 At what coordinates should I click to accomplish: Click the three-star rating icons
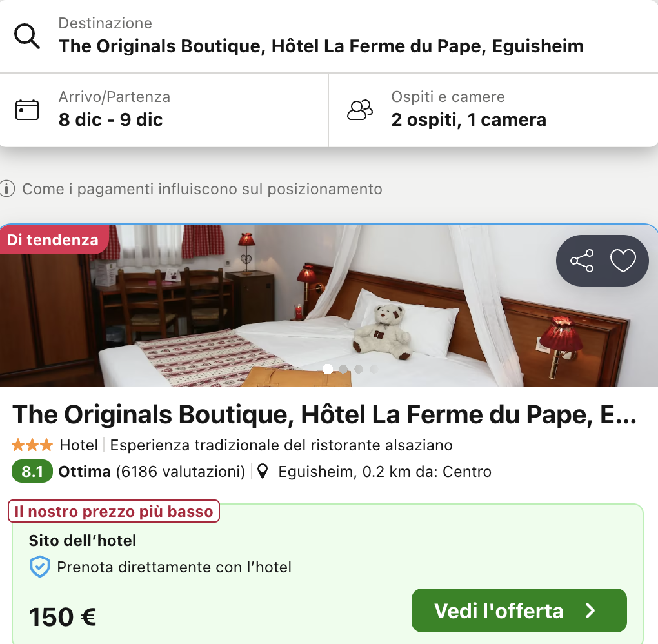[x=32, y=445]
